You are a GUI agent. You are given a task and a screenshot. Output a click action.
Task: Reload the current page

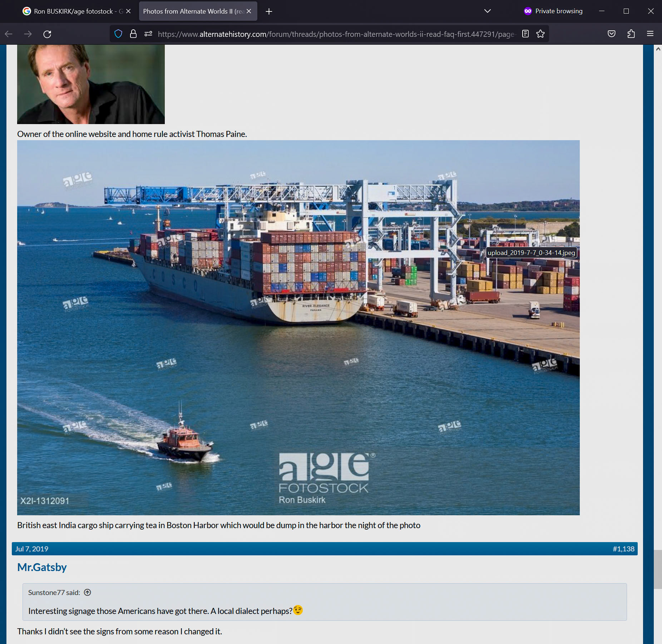pos(47,34)
